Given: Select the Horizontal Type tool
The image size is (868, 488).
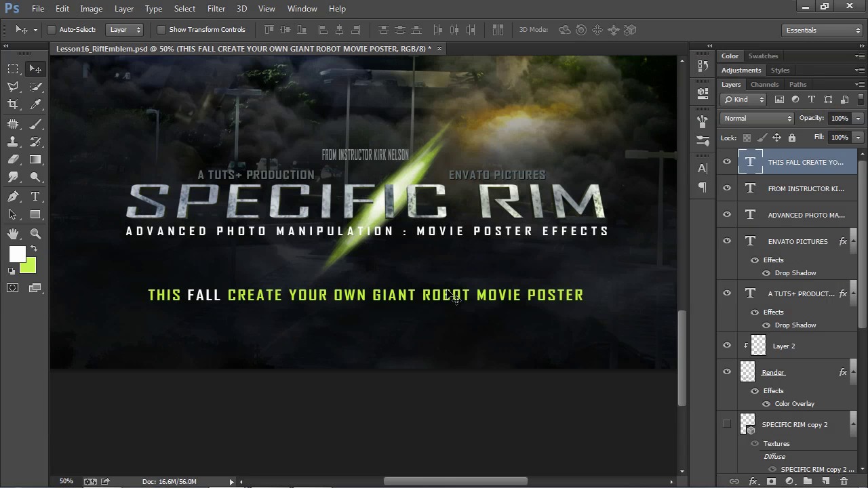Looking at the screenshot, I should click(x=35, y=197).
